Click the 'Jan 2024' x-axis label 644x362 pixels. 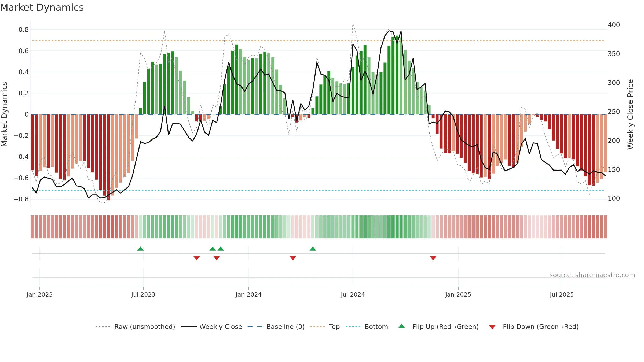pos(249,294)
